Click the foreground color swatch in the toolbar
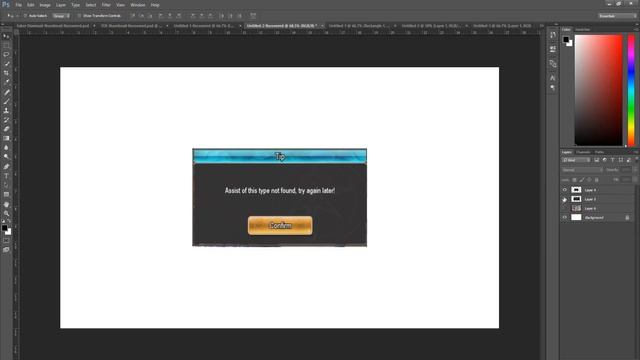 coord(4,228)
